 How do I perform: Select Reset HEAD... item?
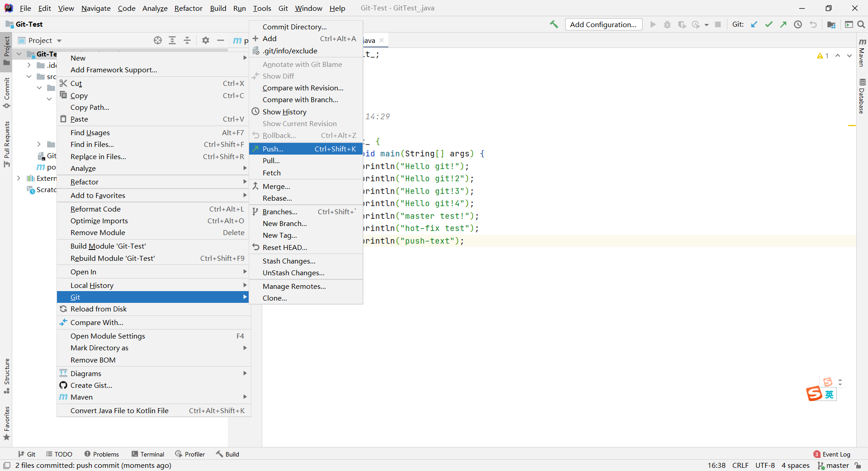coord(306,247)
